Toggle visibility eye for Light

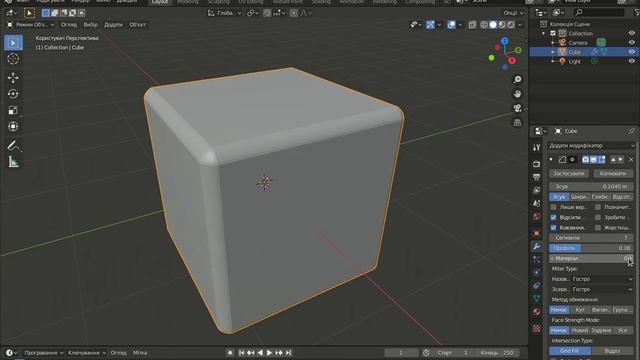pos(631,61)
